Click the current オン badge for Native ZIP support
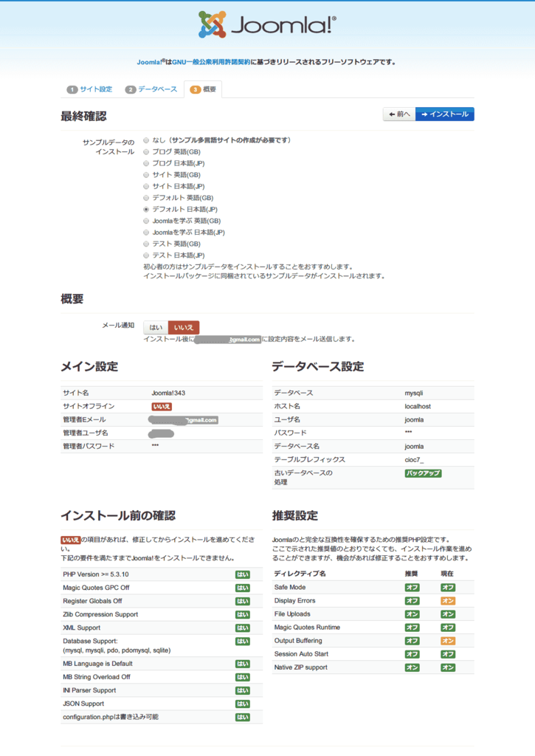This screenshot has width=535, height=756. [448, 667]
